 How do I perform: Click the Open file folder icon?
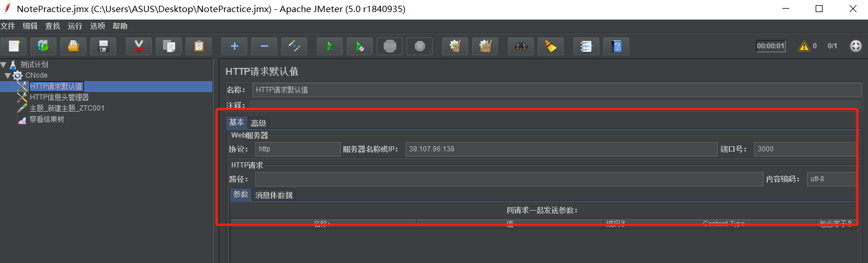point(74,46)
